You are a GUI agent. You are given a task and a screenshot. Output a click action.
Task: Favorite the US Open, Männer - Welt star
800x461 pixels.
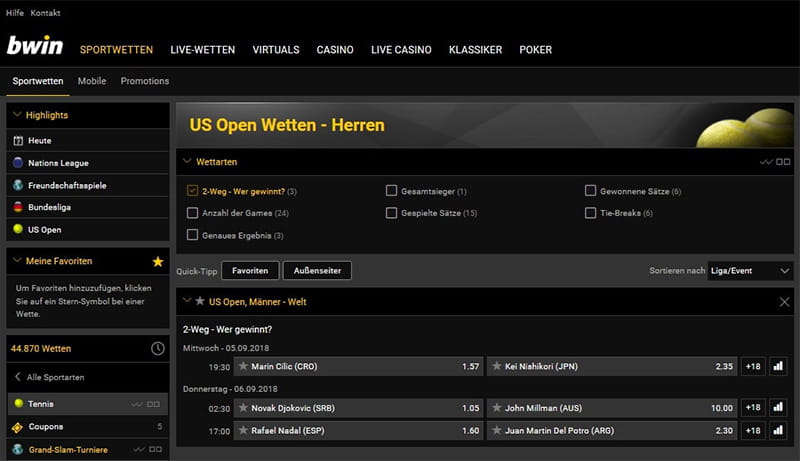200,301
